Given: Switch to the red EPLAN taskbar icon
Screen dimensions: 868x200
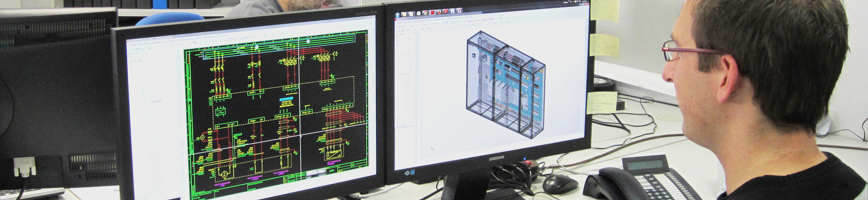Looking at the screenshot, I should pyautogui.click(x=432, y=12).
